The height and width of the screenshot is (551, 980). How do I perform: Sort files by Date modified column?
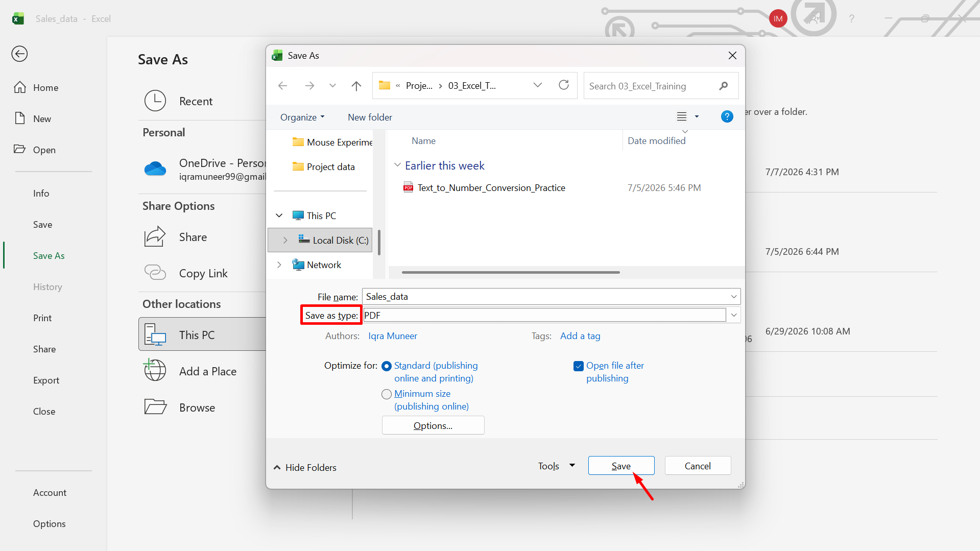click(656, 140)
